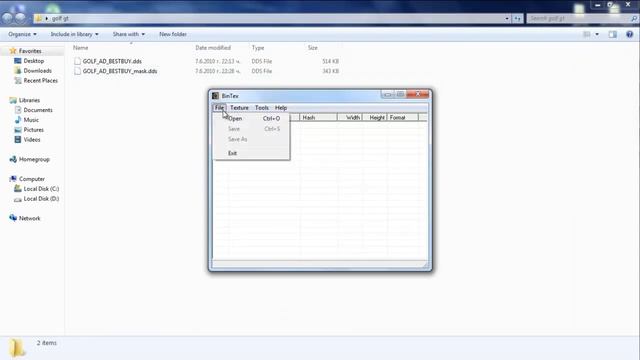
Task: Click GOLF_AD_BESTBUY.dds file icon
Action: 78,61
